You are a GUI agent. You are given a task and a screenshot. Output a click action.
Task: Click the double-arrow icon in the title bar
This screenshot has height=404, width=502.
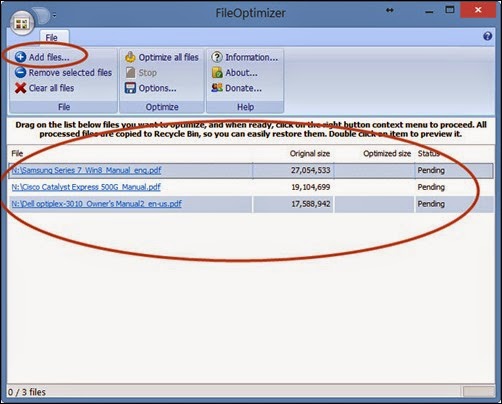coord(390,10)
